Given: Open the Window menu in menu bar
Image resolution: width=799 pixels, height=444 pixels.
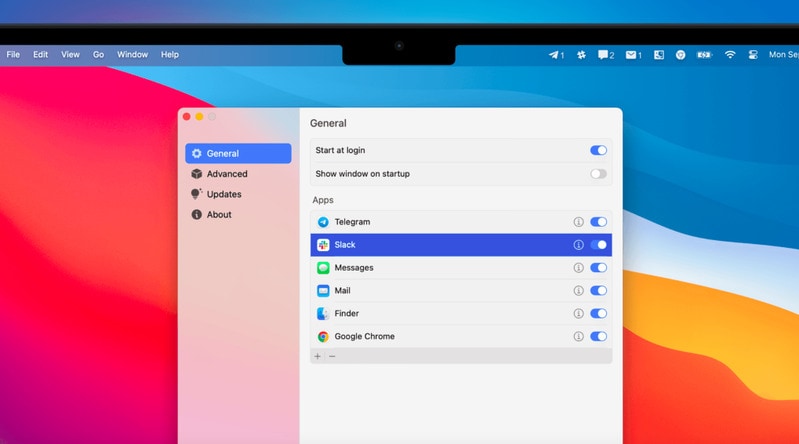Looking at the screenshot, I should click(132, 55).
